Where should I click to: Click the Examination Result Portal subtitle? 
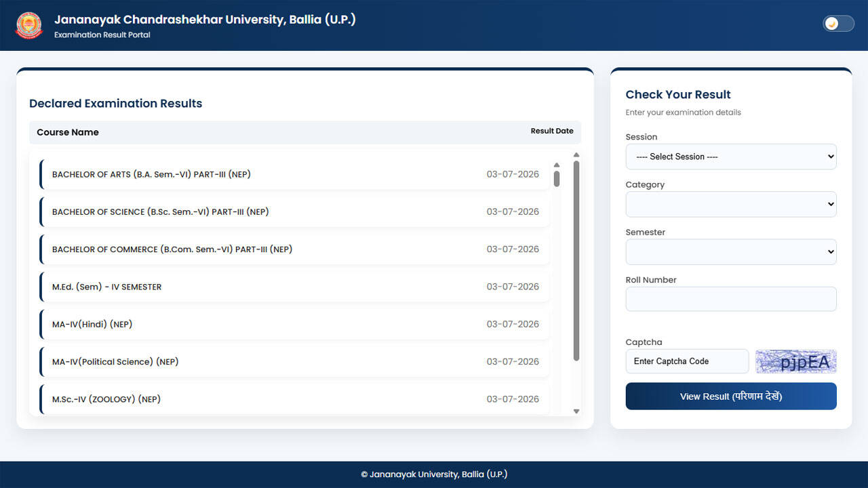click(102, 35)
